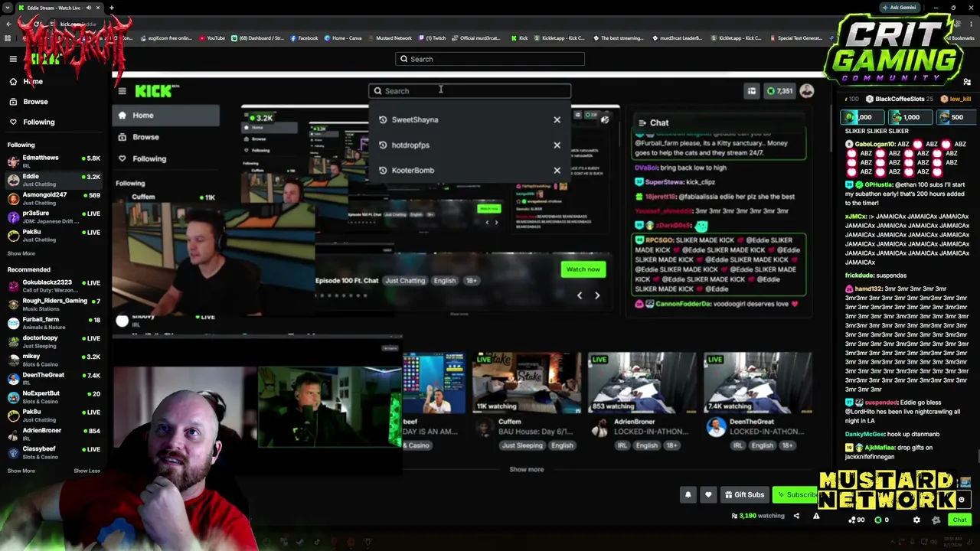This screenshot has height=551, width=980.
Task: Click the browser back arrow
Action: tap(8, 24)
